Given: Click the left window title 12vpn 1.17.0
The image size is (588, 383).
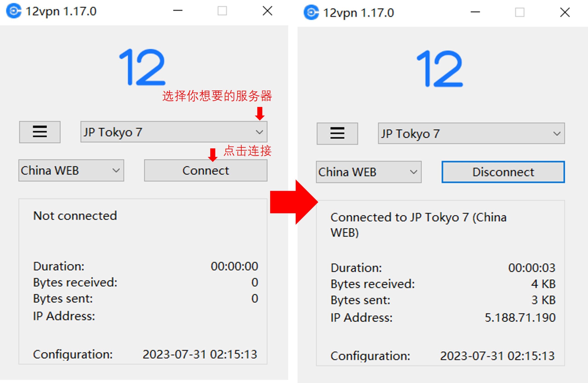Looking at the screenshot, I should pyautogui.click(x=61, y=11).
